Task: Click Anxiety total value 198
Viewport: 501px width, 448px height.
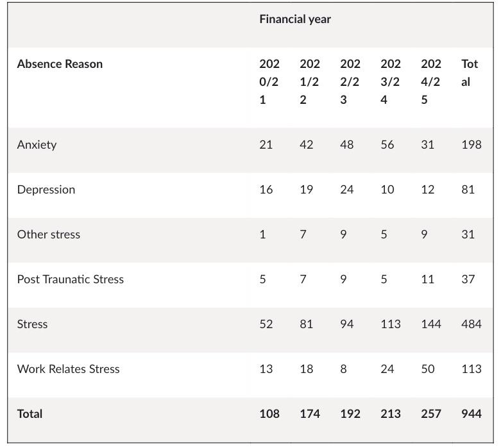Action: click(471, 145)
